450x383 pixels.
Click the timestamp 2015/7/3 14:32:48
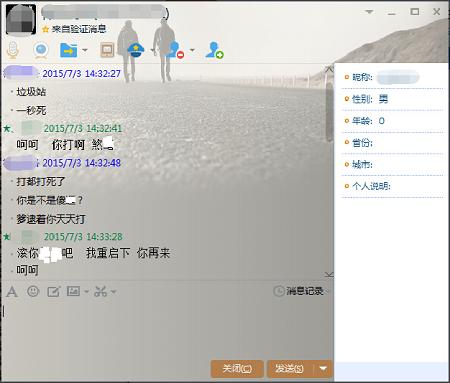tap(82, 163)
